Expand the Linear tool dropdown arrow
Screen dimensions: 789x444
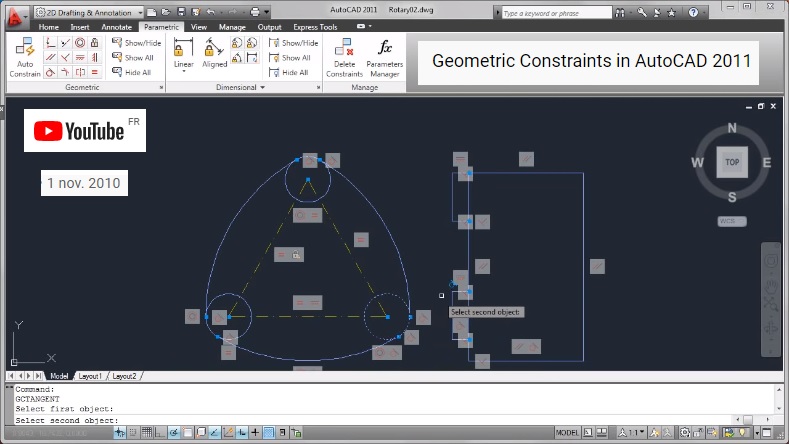(x=184, y=71)
